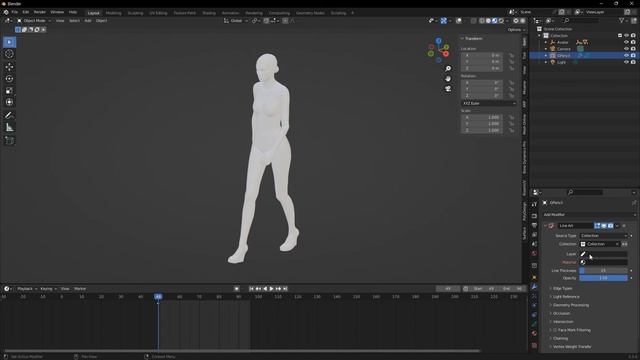Toggle camera view icon in viewport
The width and height of the screenshot is (640, 360).
pyautogui.click(x=448, y=89)
